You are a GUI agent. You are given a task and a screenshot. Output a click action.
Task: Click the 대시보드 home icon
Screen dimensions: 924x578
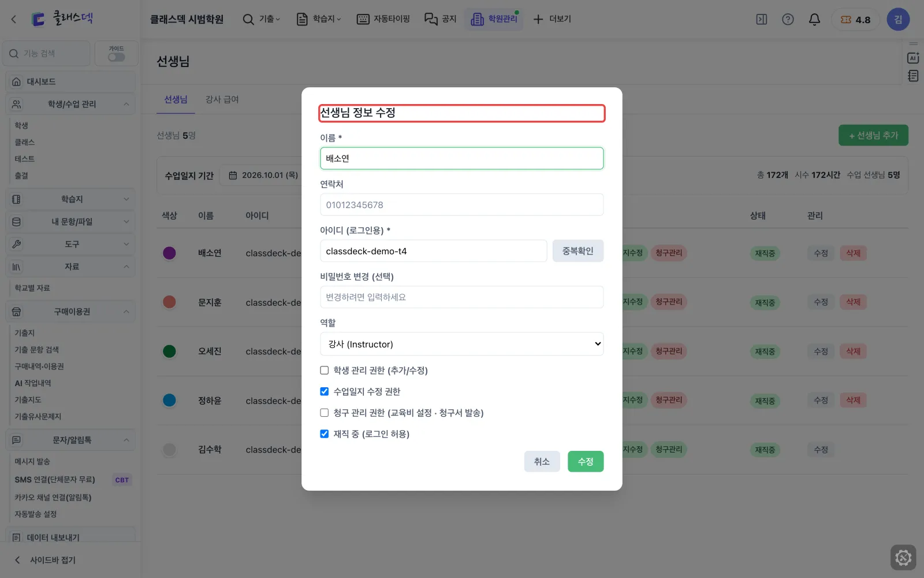pos(16,81)
